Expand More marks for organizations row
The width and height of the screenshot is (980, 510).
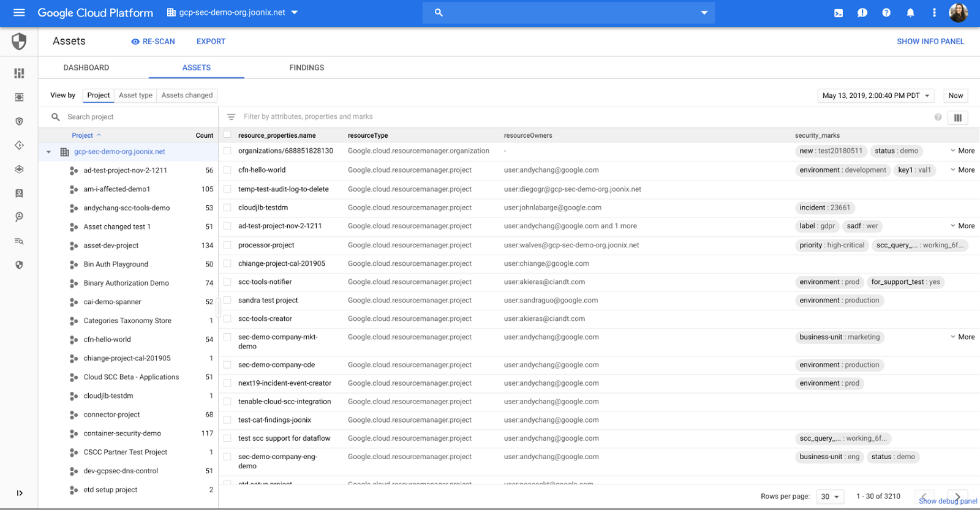tap(962, 151)
